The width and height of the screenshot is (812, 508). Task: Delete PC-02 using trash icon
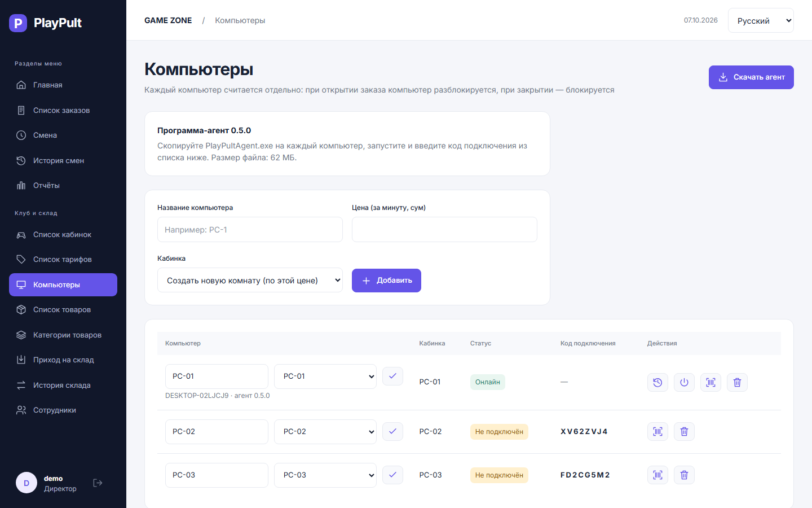coord(684,431)
